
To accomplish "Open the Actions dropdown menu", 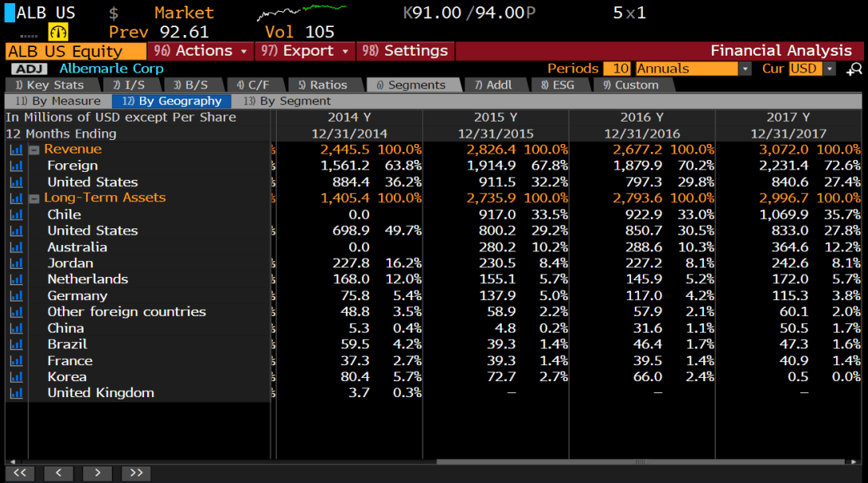I will (200, 51).
